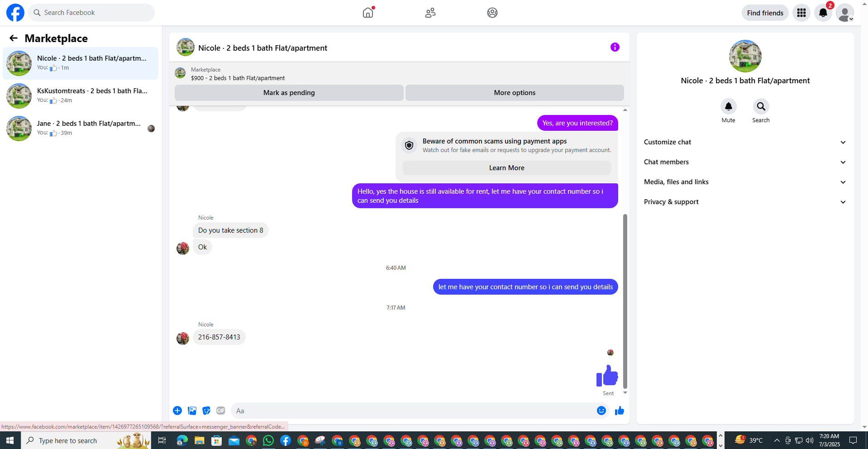This screenshot has height=449, width=868.
Task: Open Microsoft Edge from taskbar
Action: click(x=182, y=440)
